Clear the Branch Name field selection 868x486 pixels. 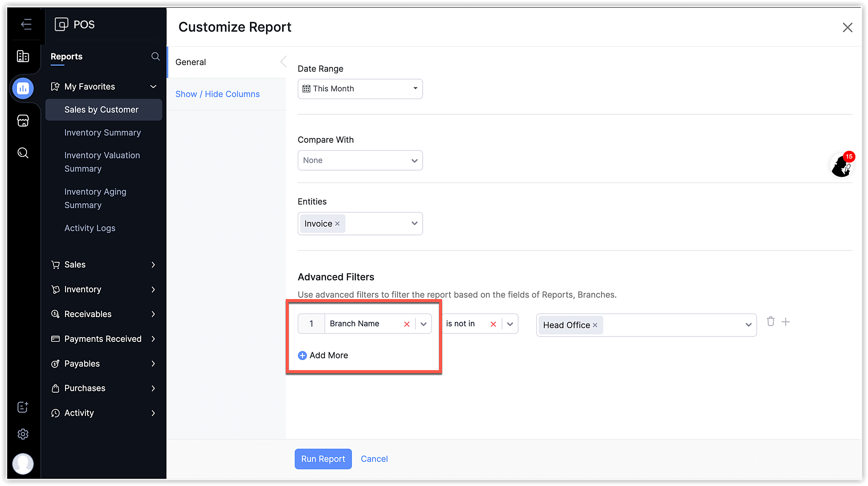(407, 324)
